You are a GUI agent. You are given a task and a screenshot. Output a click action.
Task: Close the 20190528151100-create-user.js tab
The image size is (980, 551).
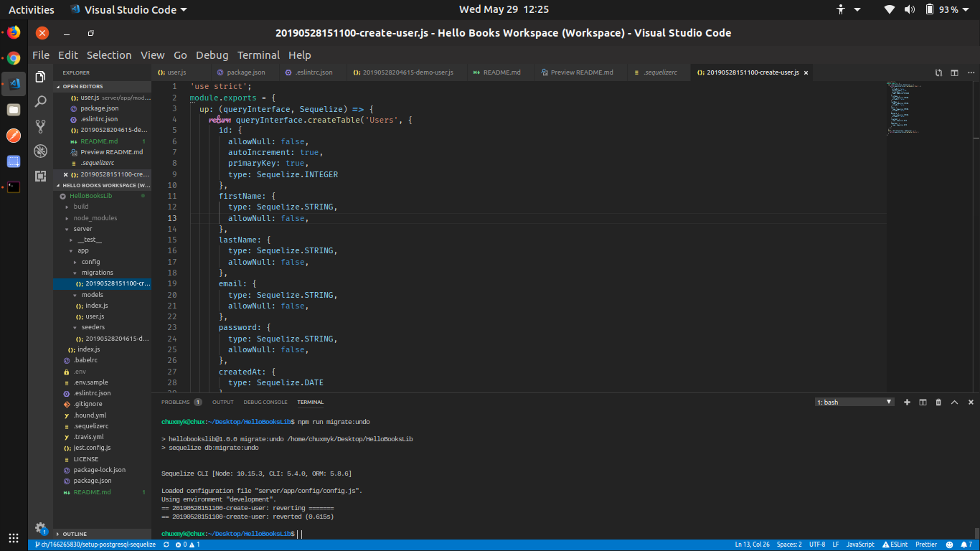tap(806, 72)
